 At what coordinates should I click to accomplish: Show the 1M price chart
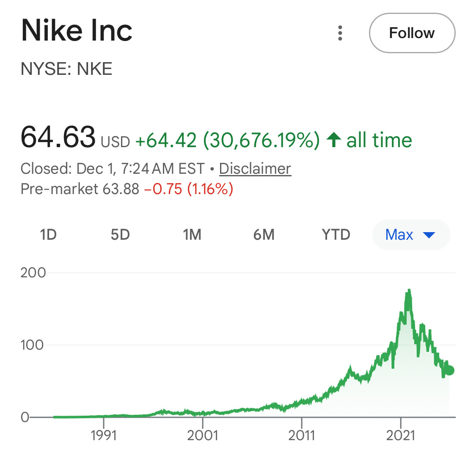[192, 234]
